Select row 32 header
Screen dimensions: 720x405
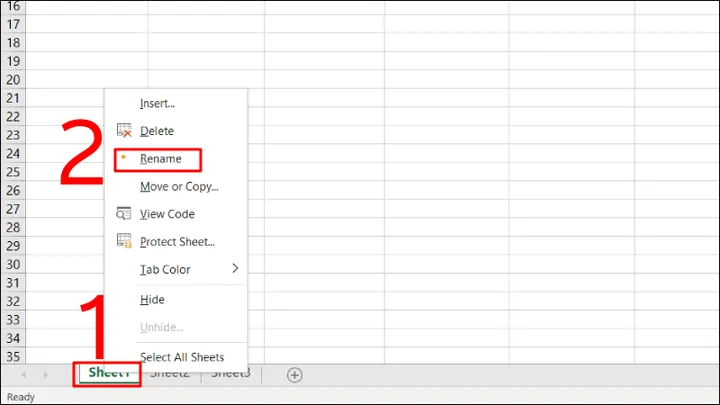pos(13,301)
